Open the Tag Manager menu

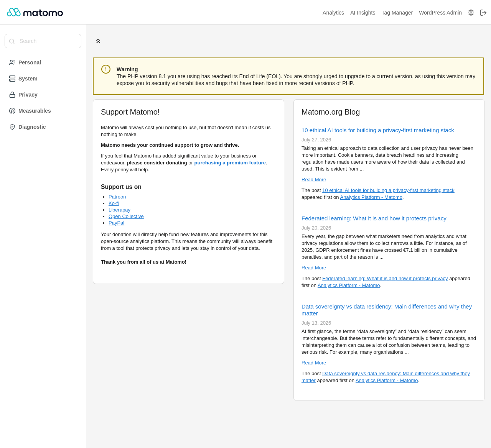(x=397, y=13)
